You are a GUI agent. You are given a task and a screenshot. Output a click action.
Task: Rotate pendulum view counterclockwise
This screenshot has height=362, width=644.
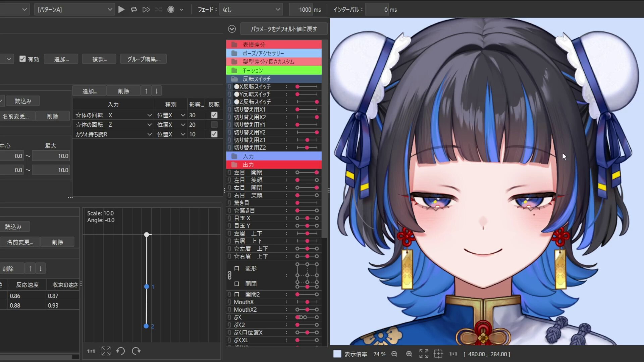[120, 351]
